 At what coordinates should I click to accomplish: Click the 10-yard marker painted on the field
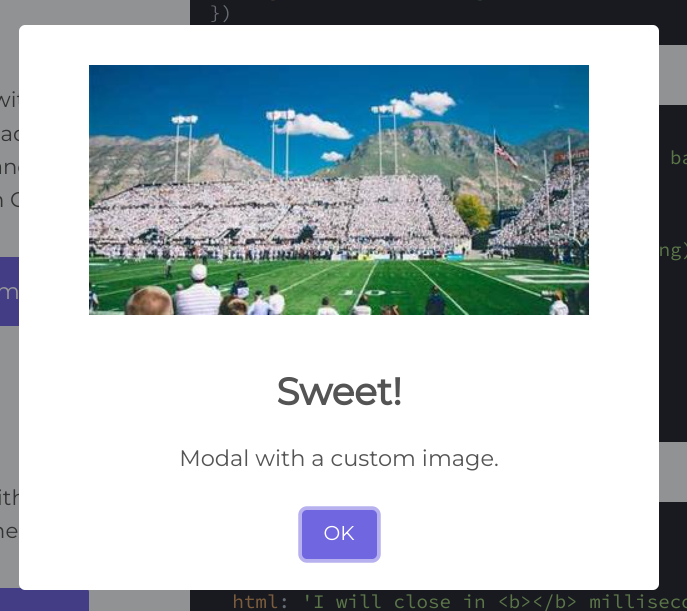click(367, 292)
